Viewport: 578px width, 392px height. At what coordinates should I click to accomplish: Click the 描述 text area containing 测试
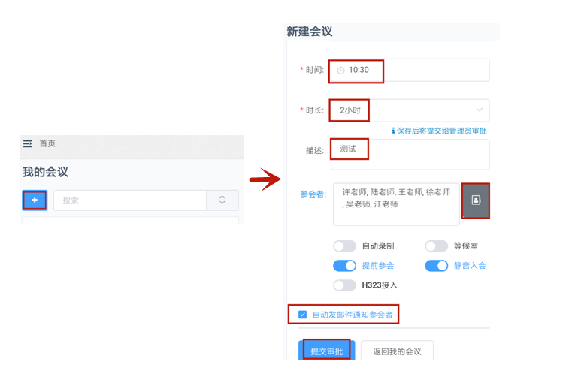[410, 155]
